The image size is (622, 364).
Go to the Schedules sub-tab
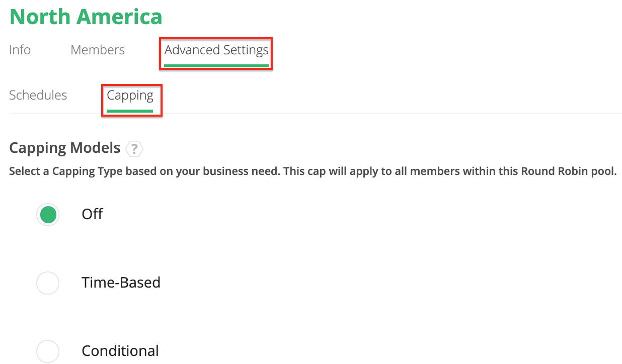[38, 95]
